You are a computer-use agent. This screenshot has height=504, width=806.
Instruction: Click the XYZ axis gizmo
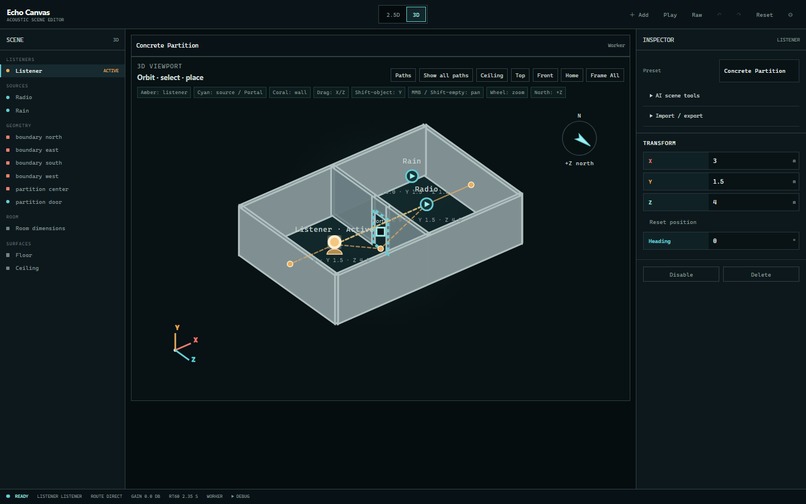(185, 344)
